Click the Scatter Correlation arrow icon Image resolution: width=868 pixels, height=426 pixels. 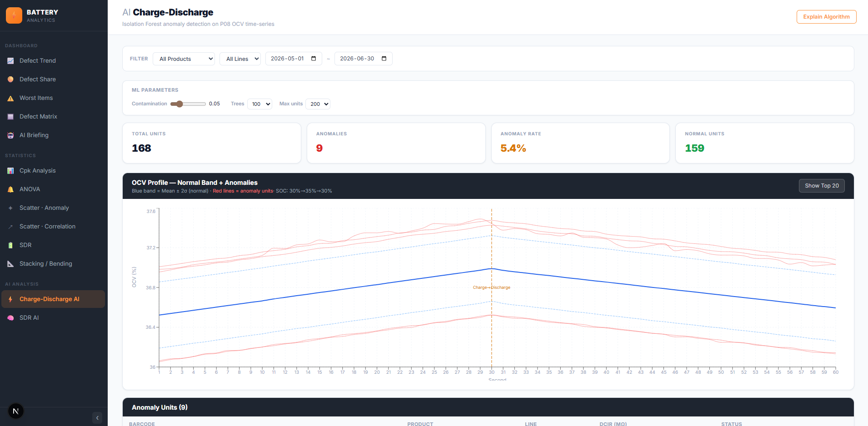point(10,227)
